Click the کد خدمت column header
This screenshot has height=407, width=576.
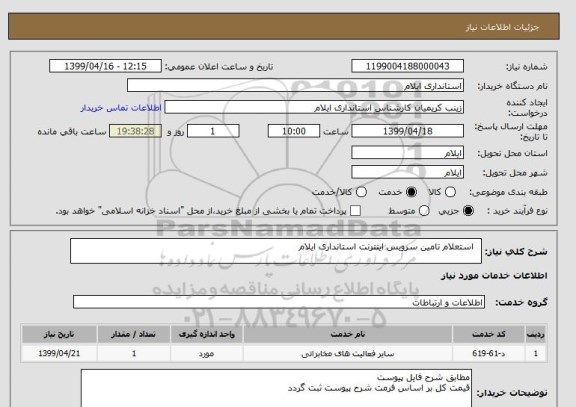(489, 334)
